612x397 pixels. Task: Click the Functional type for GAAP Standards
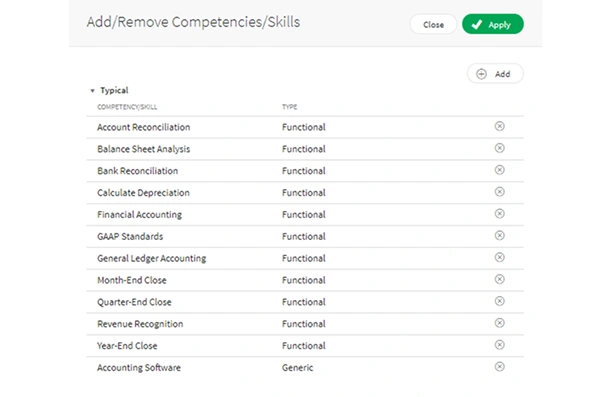tap(304, 237)
